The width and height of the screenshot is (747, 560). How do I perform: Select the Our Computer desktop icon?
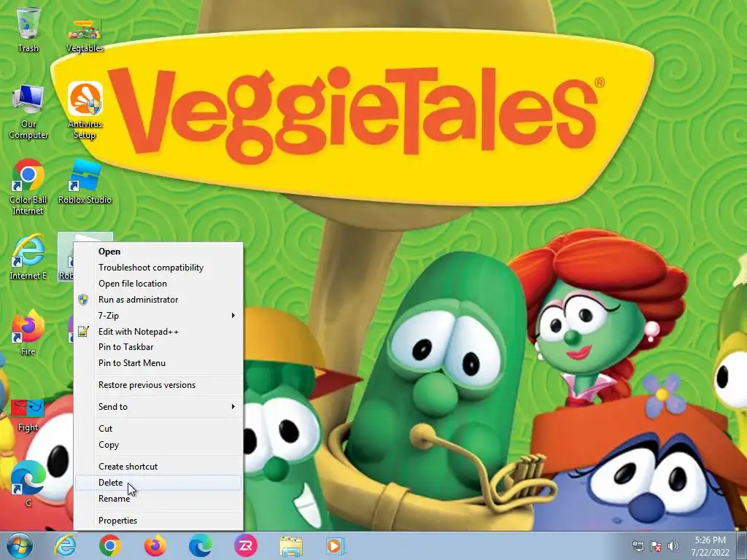coord(28,111)
